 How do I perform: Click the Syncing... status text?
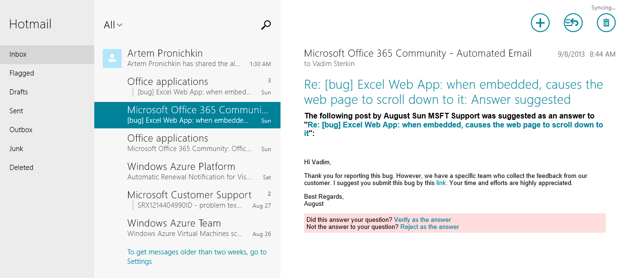(x=603, y=8)
